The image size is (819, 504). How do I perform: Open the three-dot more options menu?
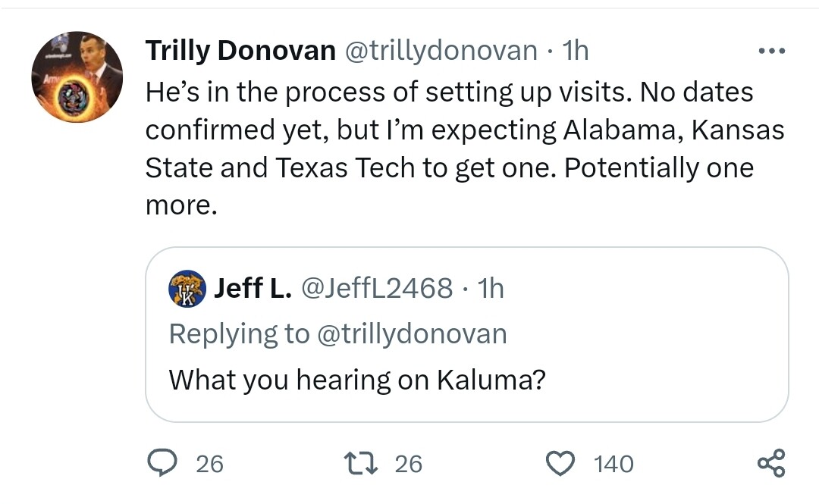click(x=772, y=52)
